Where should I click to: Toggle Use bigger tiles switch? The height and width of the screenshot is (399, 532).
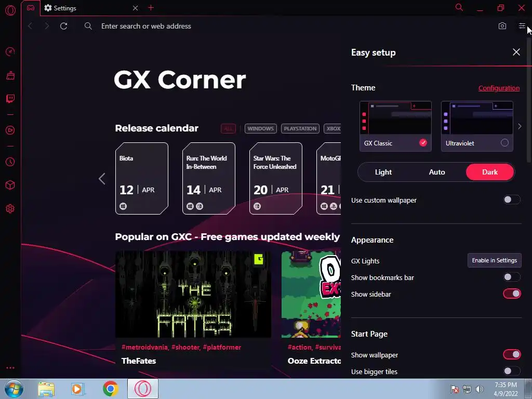click(x=512, y=371)
